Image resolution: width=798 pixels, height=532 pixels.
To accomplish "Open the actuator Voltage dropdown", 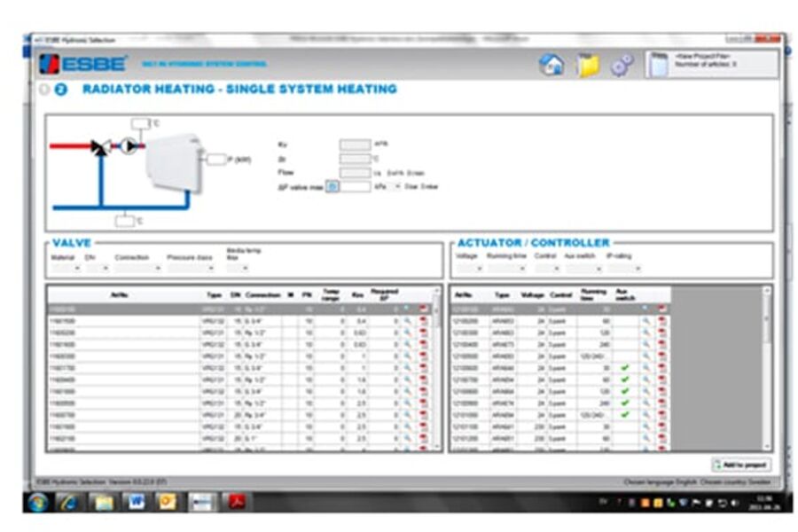I will coord(469,268).
